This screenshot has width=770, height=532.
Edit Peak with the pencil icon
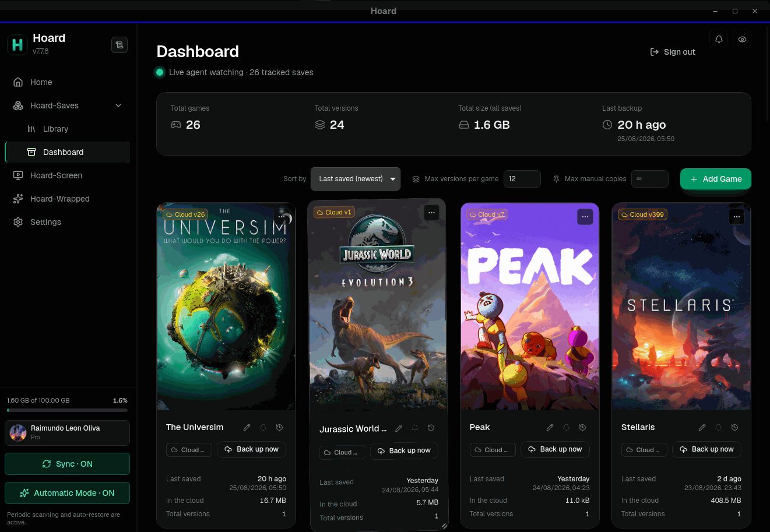(x=550, y=427)
